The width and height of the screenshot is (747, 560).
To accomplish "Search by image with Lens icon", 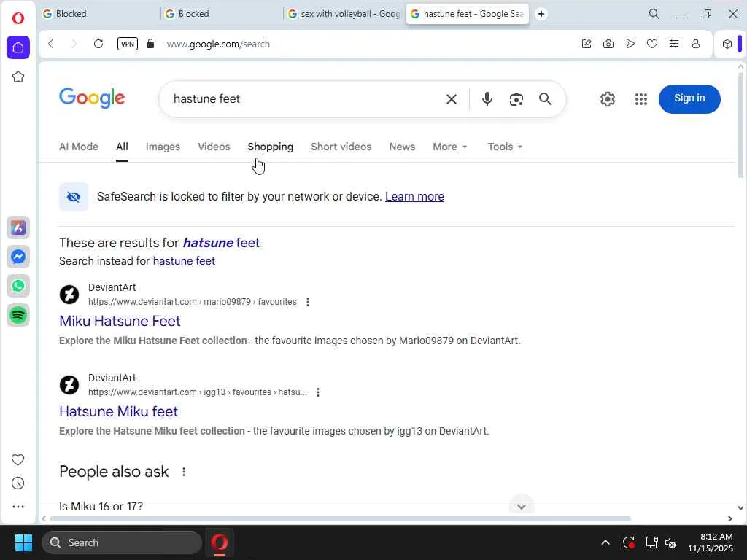I will click(x=516, y=99).
